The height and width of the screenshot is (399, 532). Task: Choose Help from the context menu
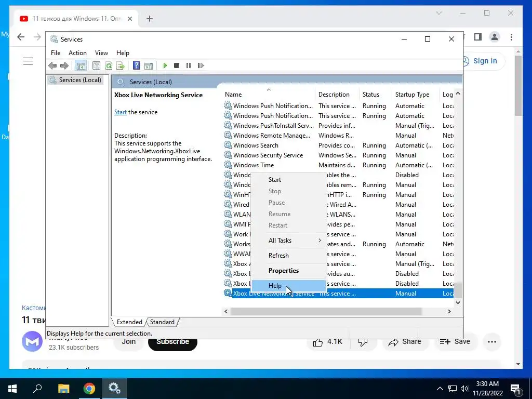(289, 286)
